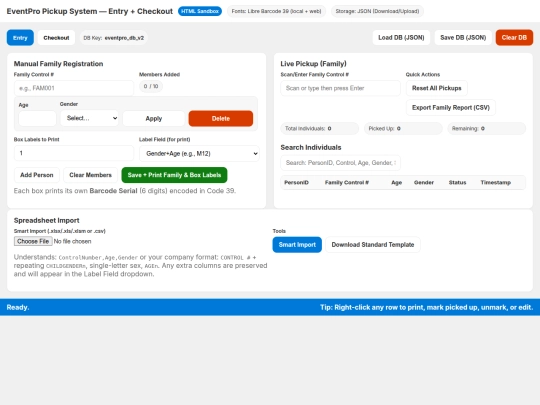Click the No file chosen text
The height and width of the screenshot is (405, 540).
[x=72, y=241]
